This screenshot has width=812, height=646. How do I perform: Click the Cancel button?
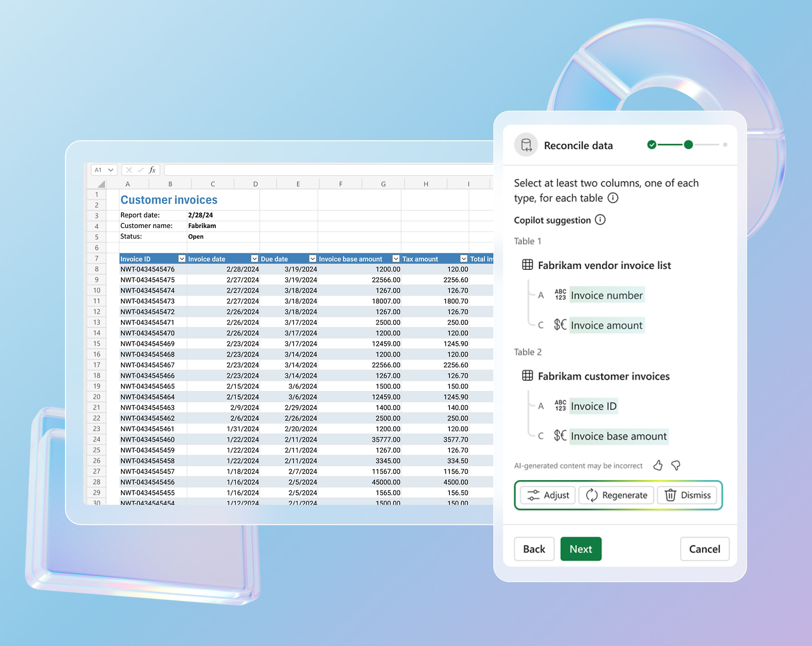[x=704, y=549]
